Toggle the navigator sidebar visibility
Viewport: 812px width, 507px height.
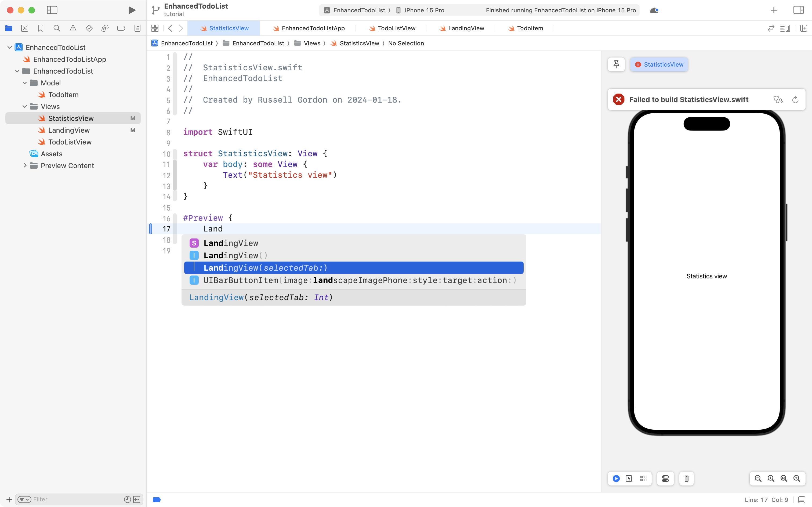[52, 10]
